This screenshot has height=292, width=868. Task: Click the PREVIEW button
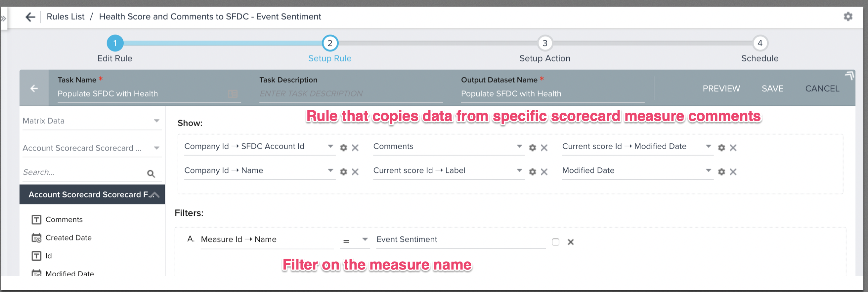coord(721,89)
